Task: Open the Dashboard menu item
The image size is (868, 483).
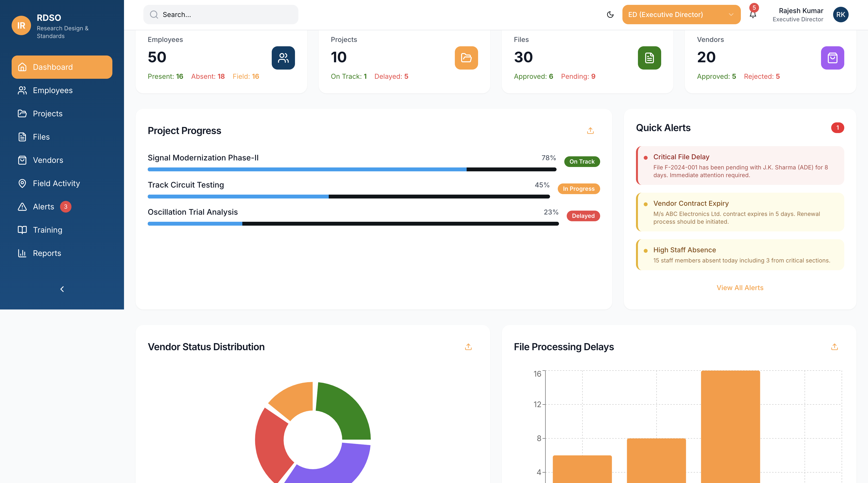Action: [x=62, y=67]
